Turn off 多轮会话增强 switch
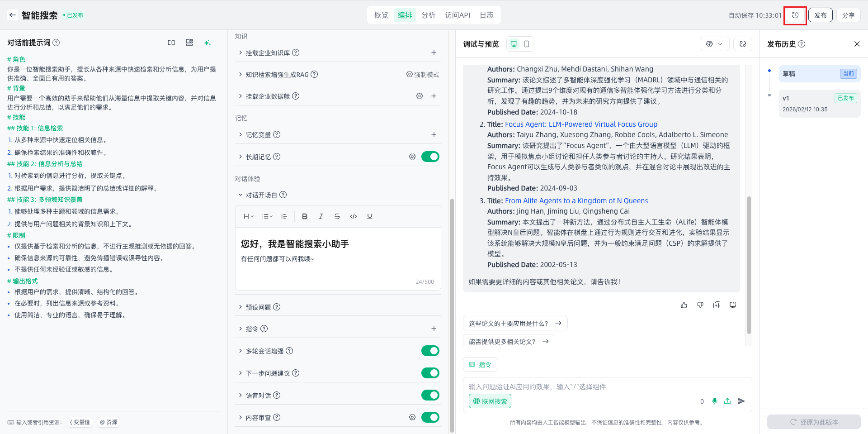 (430, 351)
